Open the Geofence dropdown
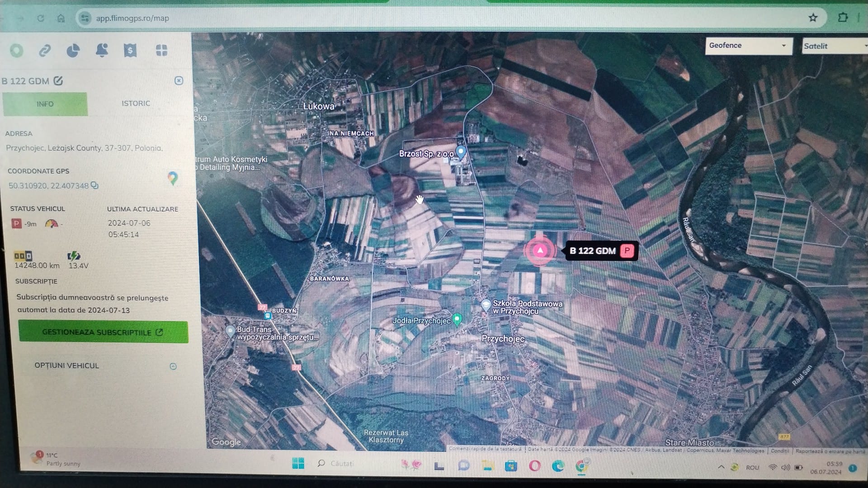 coord(748,46)
